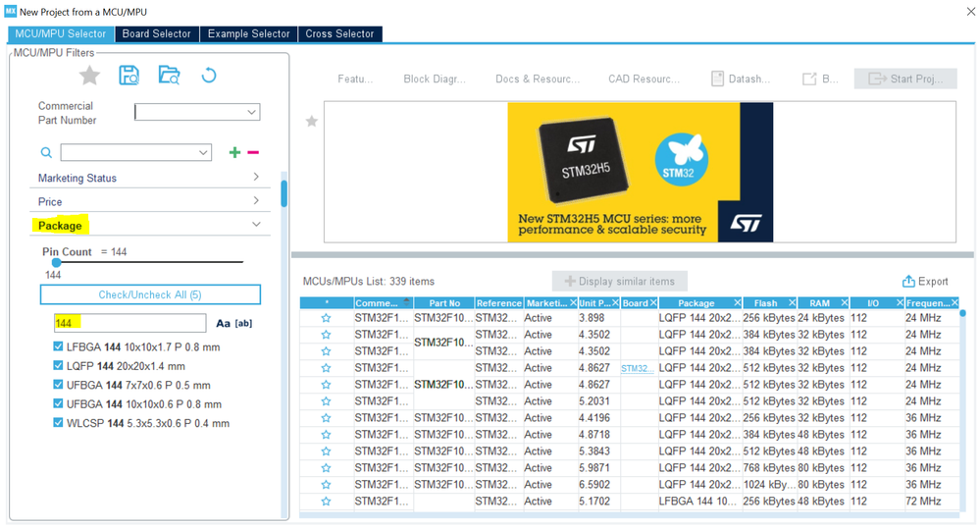The image size is (980, 530).
Task: Reset all filters with the circular arrow icon
Action: (209, 76)
